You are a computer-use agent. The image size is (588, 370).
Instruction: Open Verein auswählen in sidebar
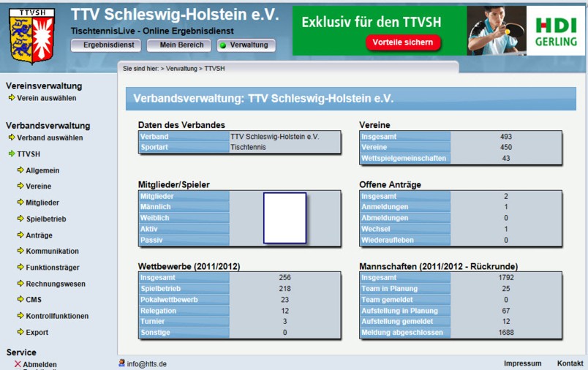(46, 98)
